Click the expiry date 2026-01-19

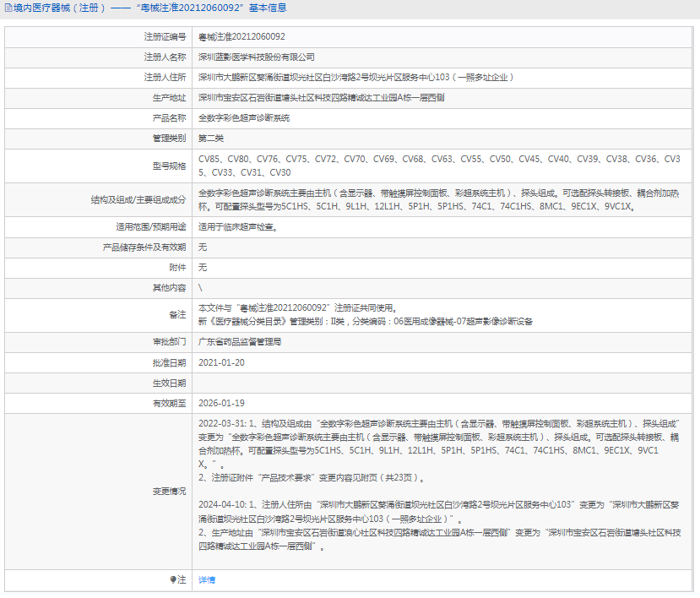(x=221, y=403)
